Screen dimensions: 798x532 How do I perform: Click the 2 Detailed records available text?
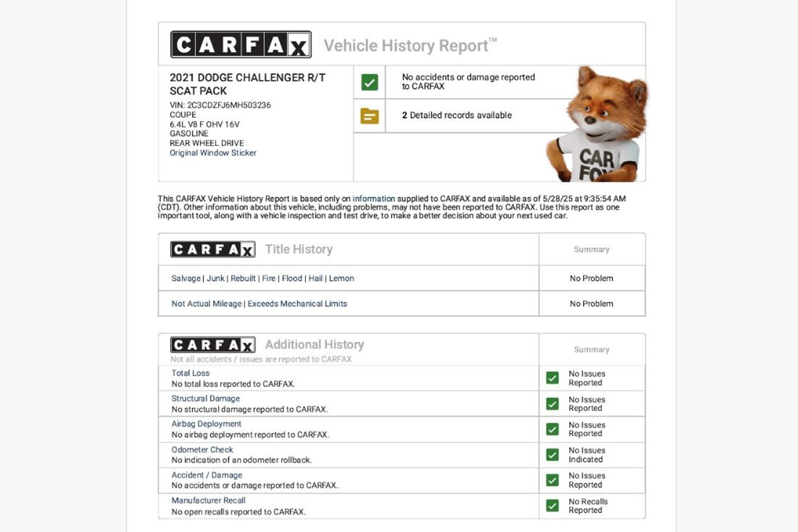tap(456, 116)
